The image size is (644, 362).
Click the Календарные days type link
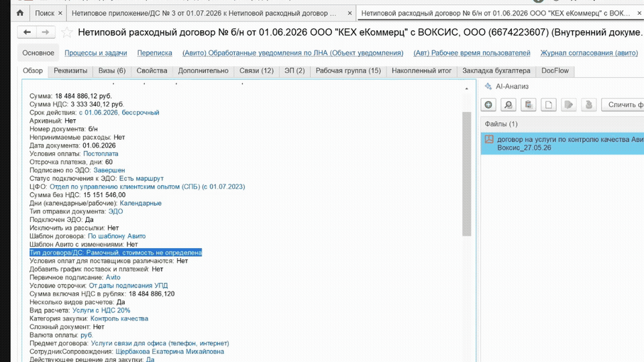coord(140,203)
